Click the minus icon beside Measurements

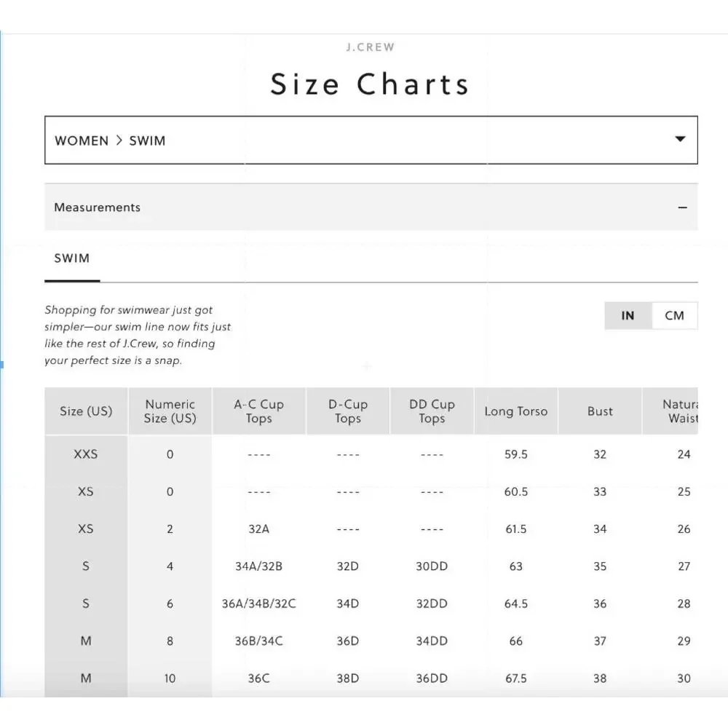[682, 207]
